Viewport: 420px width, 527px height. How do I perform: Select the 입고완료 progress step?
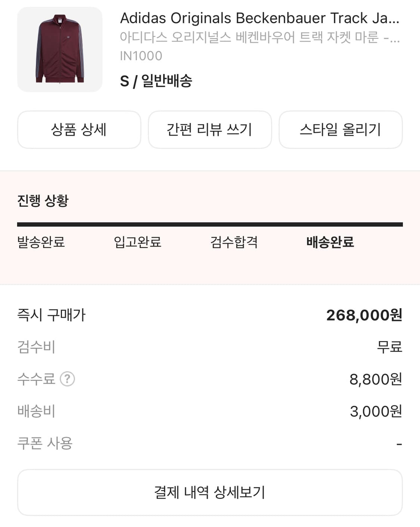[x=137, y=242]
